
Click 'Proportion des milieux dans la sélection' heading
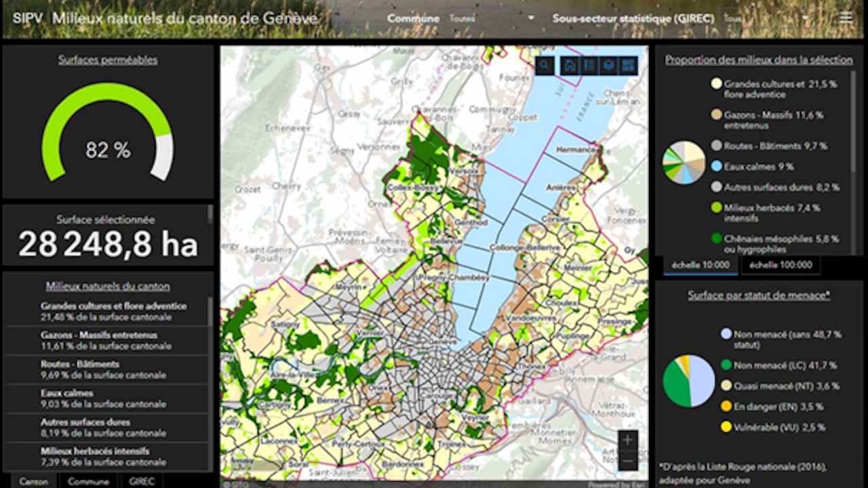(x=759, y=60)
